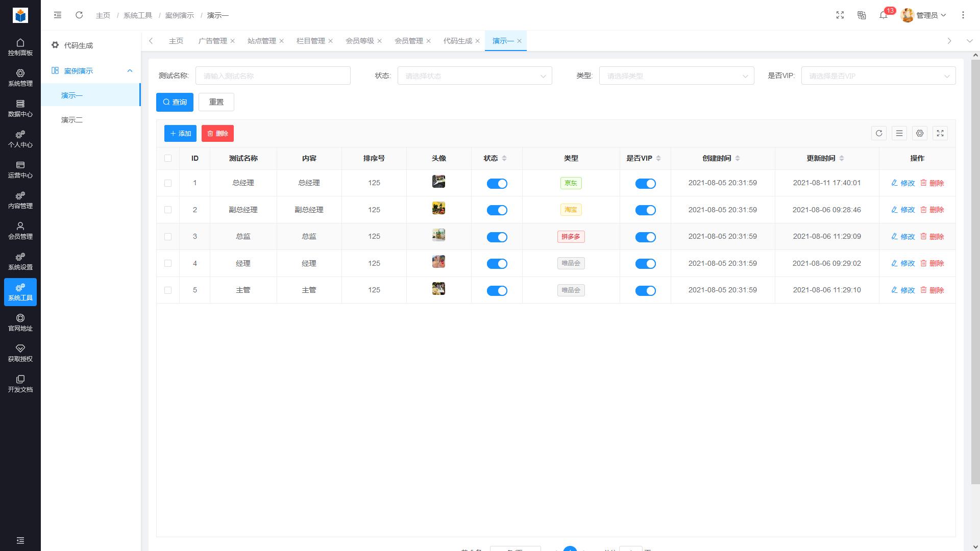Reload the page with the refresh icon
This screenshot has height=551, width=980.
point(79,15)
